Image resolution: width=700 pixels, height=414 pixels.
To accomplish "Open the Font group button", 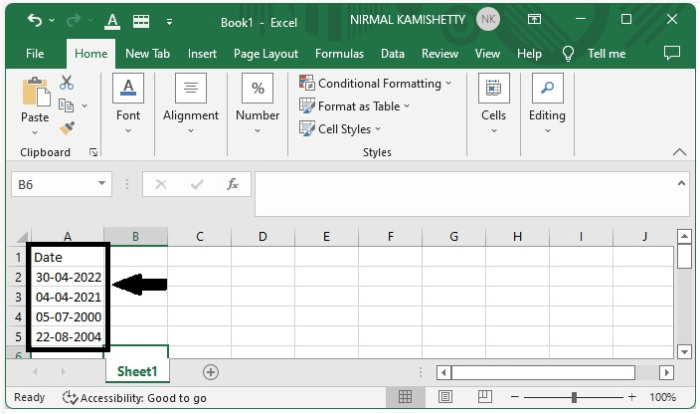I will [x=128, y=104].
